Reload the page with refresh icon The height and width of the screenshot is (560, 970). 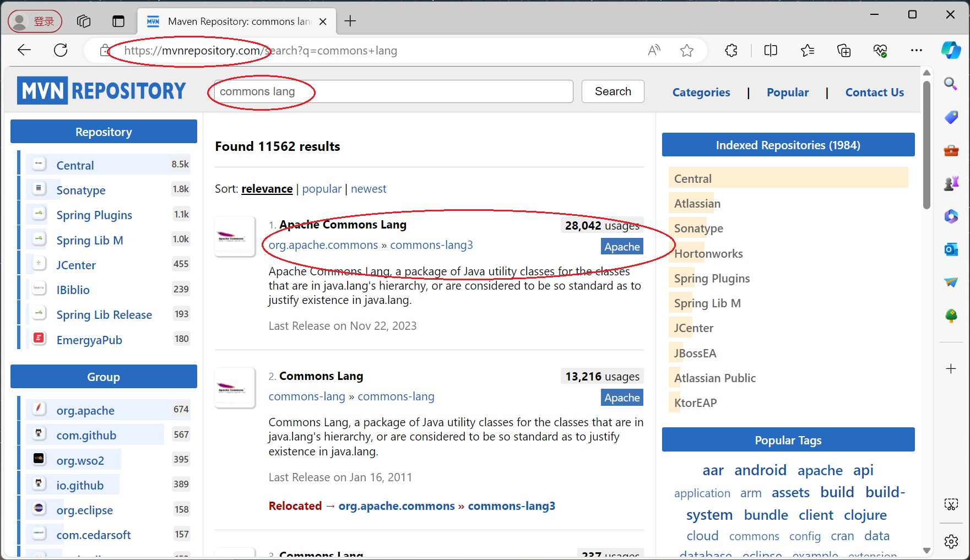[61, 50]
